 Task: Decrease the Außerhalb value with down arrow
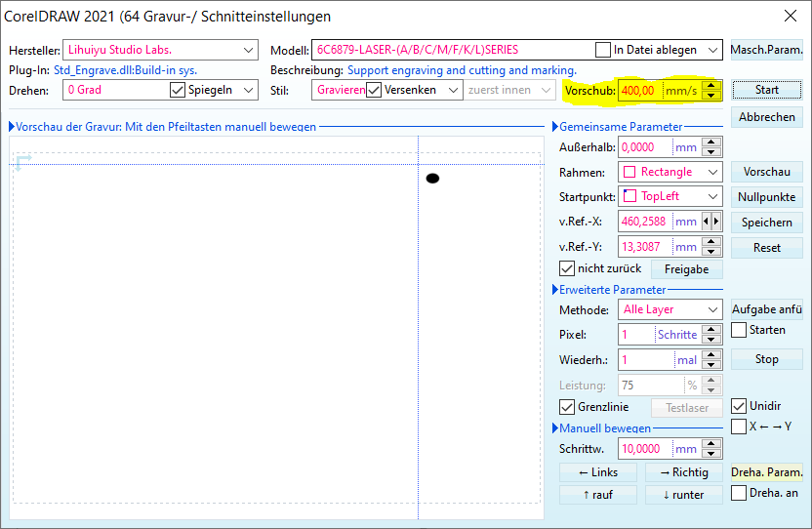[711, 152]
